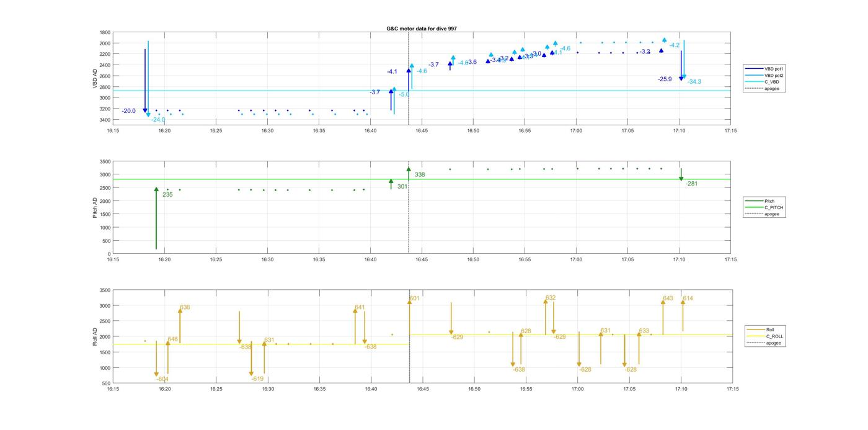Click the "633" roll data label
The width and height of the screenshot is (868, 430).
644,331
